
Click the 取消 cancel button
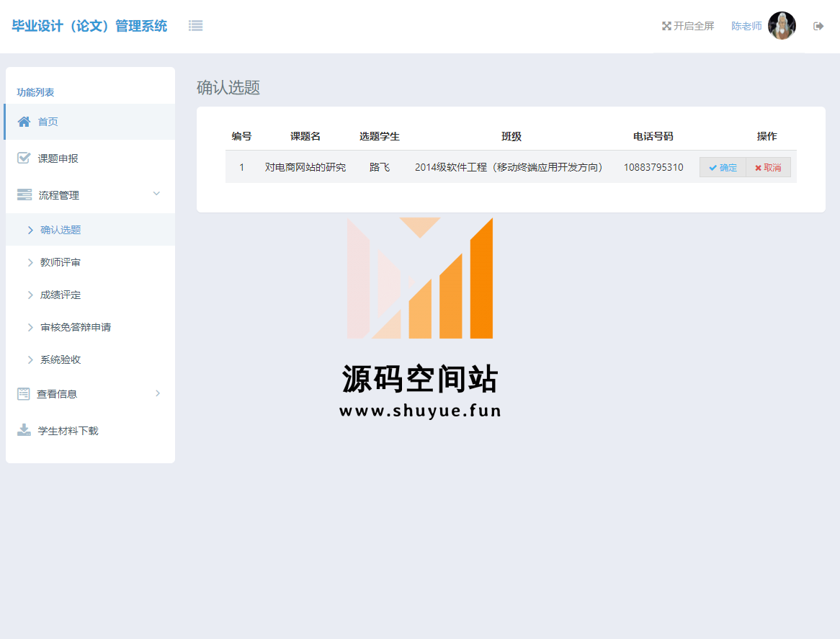(x=768, y=168)
